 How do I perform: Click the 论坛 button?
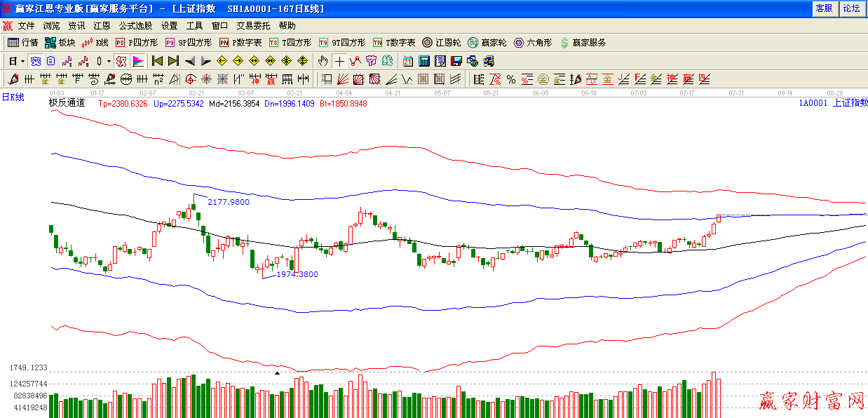[x=851, y=8]
